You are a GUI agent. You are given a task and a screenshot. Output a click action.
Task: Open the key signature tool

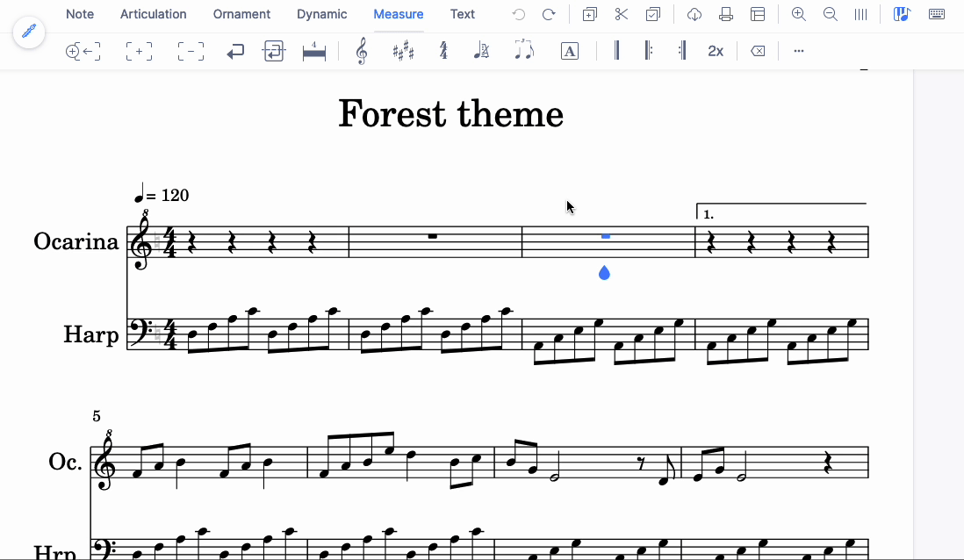(403, 50)
